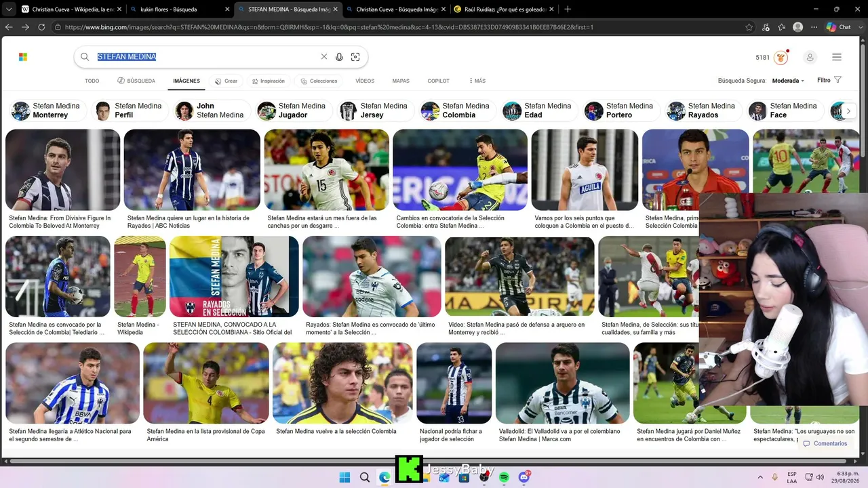Open the tab search dropdown at top-left
The height and width of the screenshot is (488, 868).
point(9,9)
